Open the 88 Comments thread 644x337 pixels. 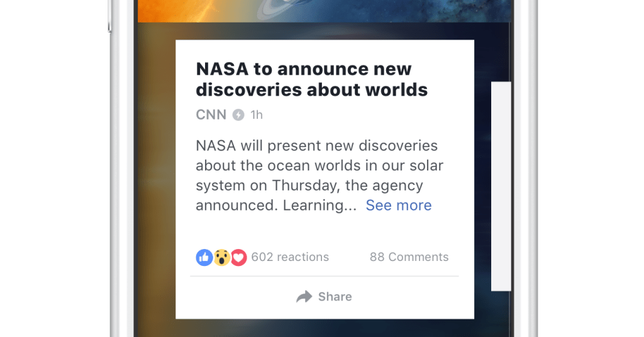click(x=409, y=257)
